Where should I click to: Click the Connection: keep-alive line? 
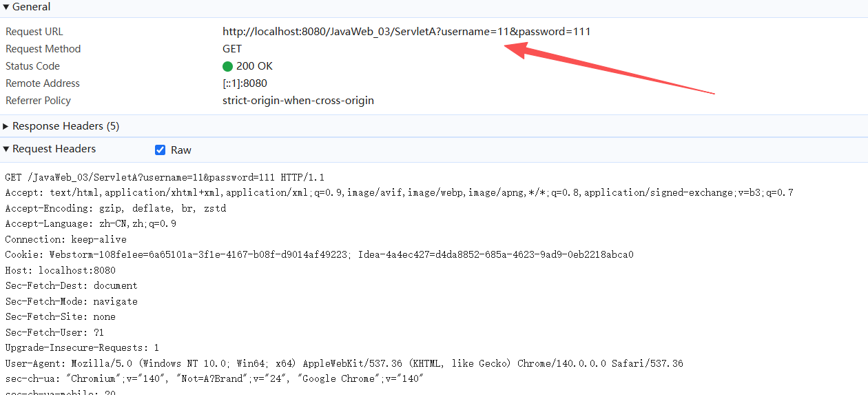click(x=66, y=239)
